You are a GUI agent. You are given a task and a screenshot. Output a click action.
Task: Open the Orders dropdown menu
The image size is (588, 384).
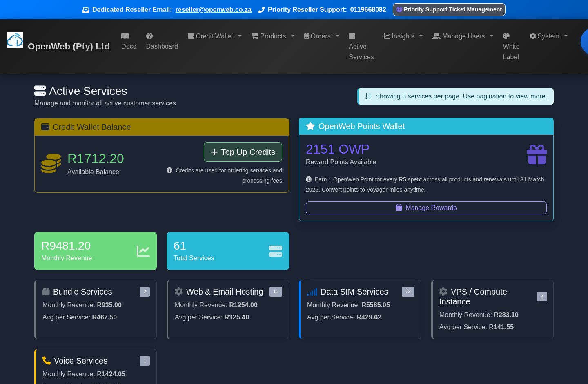tap(322, 36)
